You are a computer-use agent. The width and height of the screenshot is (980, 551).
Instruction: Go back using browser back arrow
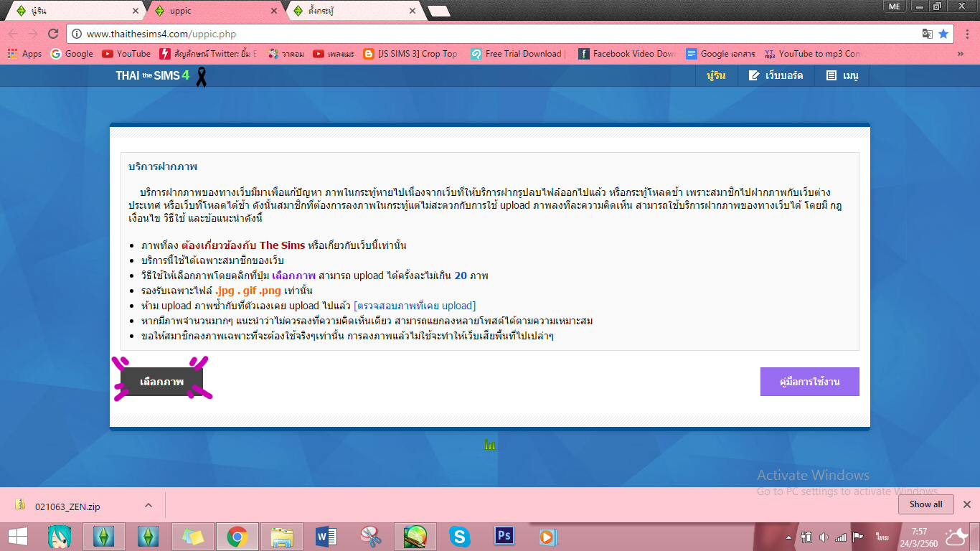pyautogui.click(x=13, y=34)
